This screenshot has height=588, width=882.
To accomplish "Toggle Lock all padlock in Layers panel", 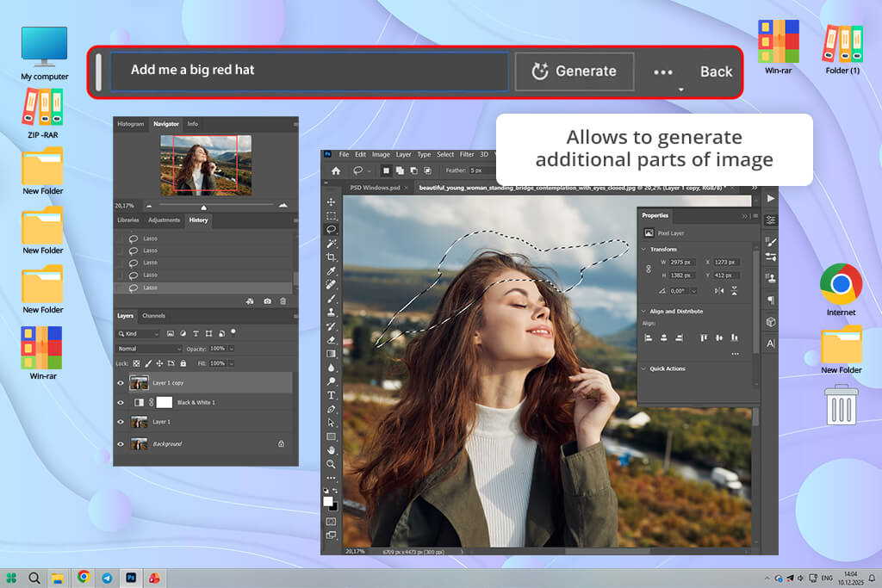I will click(183, 363).
